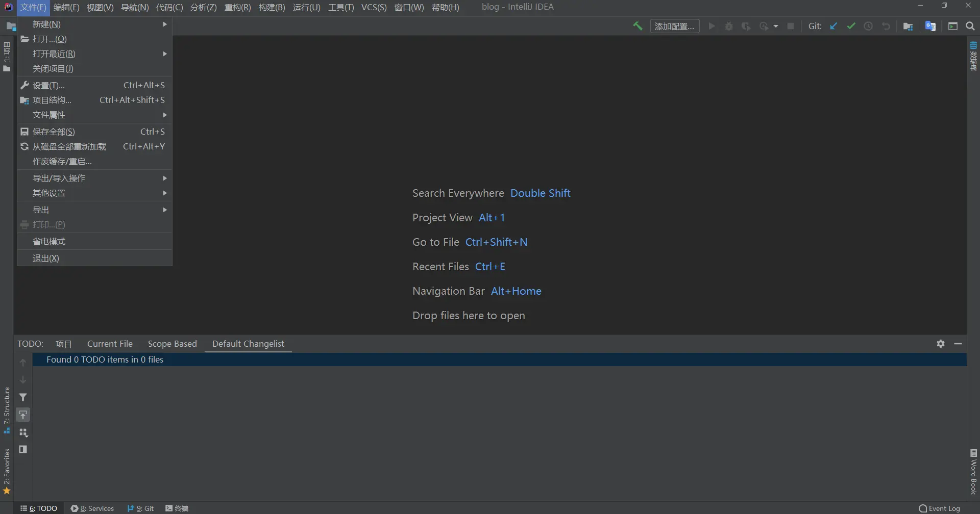Expand the 其他设置 submenu
This screenshot has width=980, height=514.
[x=94, y=193]
